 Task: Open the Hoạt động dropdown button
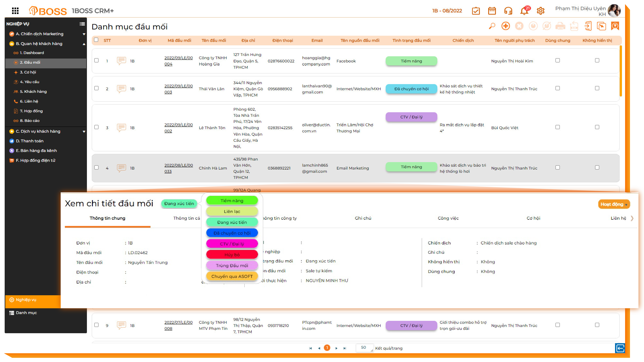click(614, 204)
